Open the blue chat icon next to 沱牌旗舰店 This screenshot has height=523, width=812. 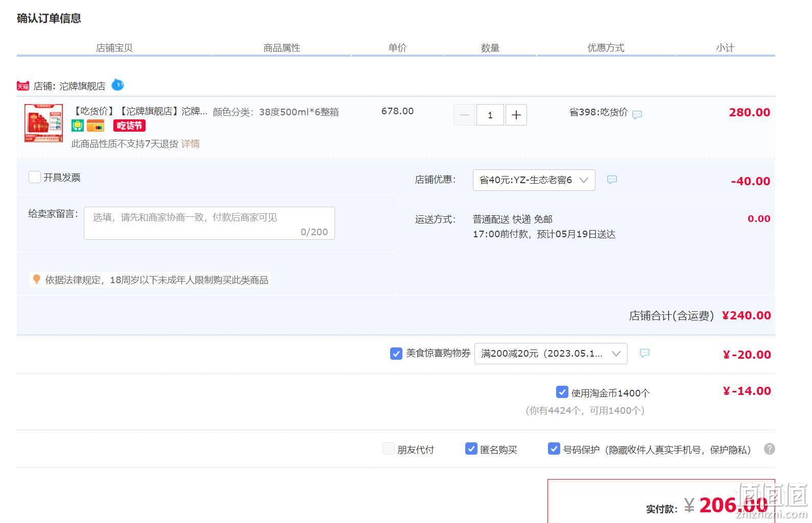(117, 85)
